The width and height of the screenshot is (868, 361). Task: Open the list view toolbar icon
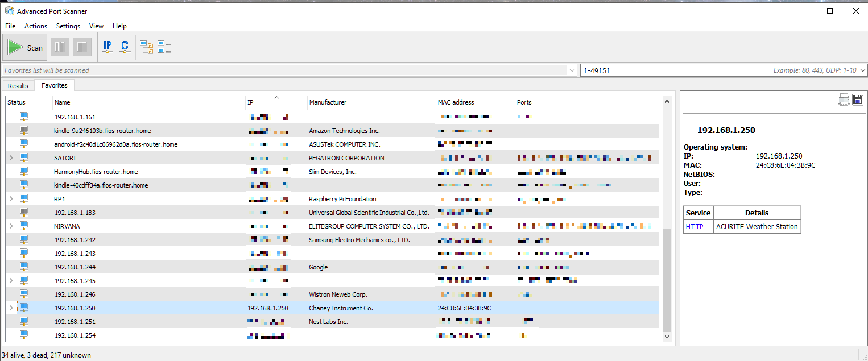click(x=164, y=47)
